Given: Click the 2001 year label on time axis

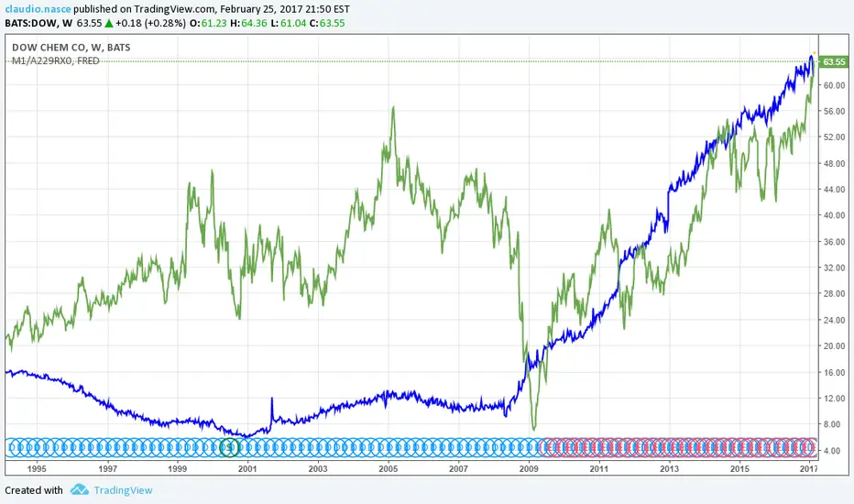Looking at the screenshot, I should (247, 468).
